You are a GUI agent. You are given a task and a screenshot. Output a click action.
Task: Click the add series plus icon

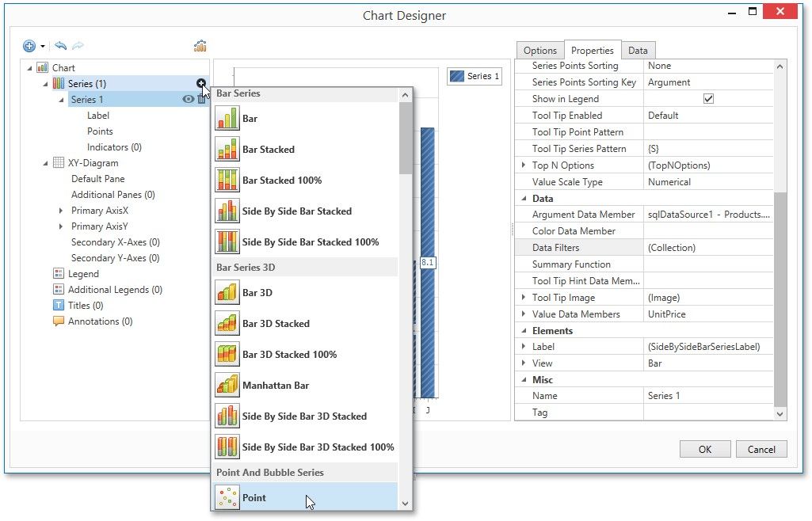click(x=201, y=84)
